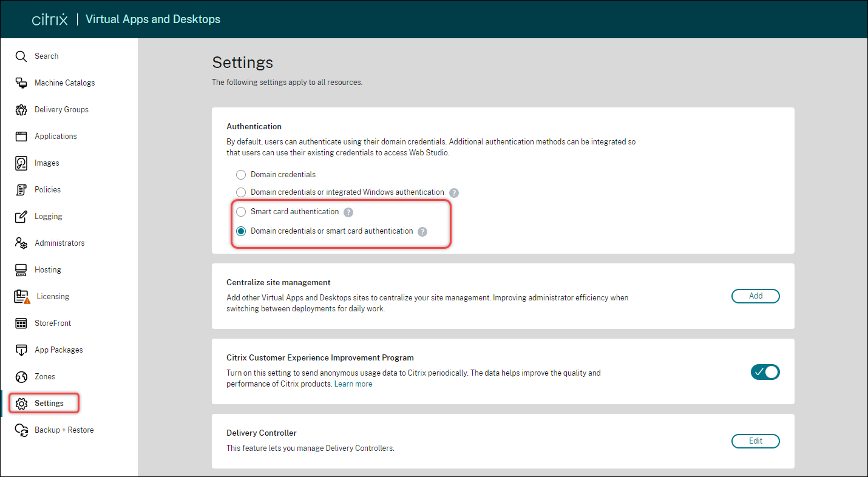The width and height of the screenshot is (868, 477).
Task: Open StoreFront settings
Action: (52, 323)
